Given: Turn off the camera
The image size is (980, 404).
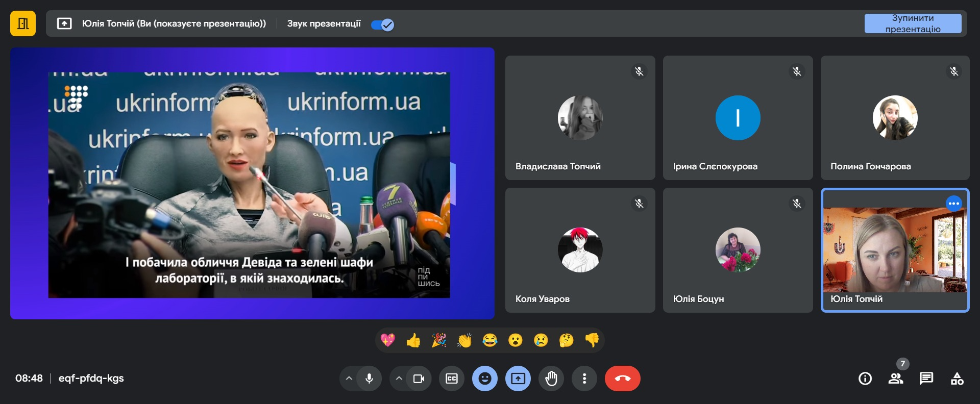Looking at the screenshot, I should [x=419, y=378].
